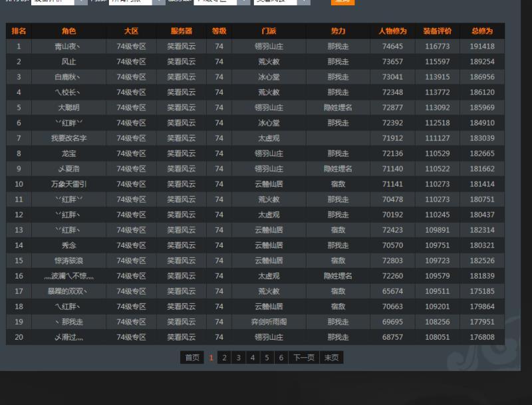The height and width of the screenshot is (405, 532).
Task: Select character name 大聪明
Action: [69, 108]
